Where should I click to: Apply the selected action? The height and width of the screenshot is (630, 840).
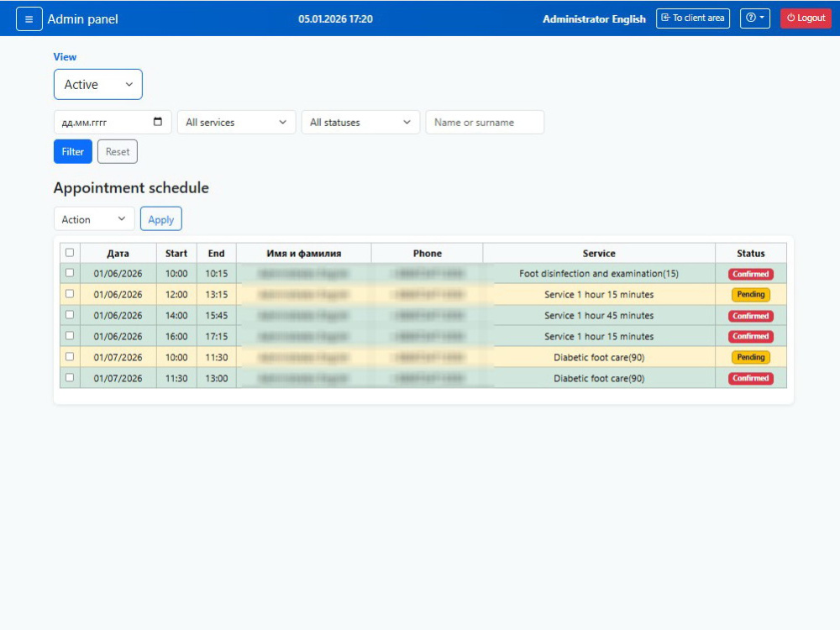(160, 219)
